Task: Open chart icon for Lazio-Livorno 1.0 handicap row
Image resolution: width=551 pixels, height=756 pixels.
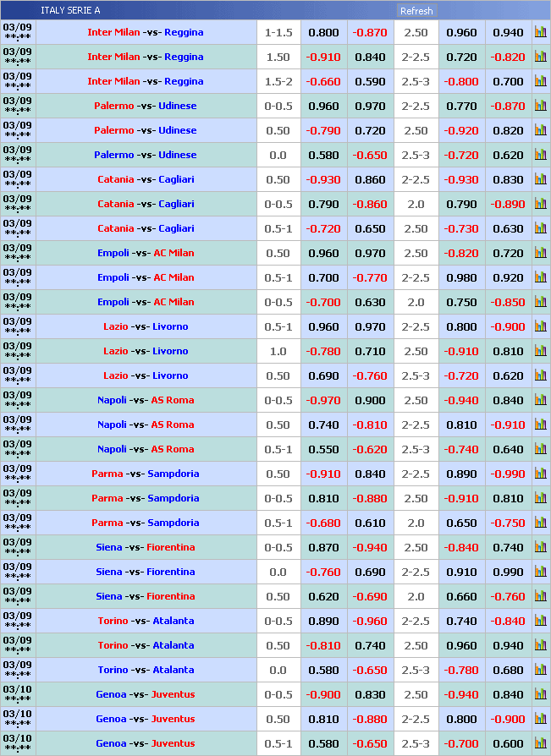Action: pyautogui.click(x=540, y=351)
